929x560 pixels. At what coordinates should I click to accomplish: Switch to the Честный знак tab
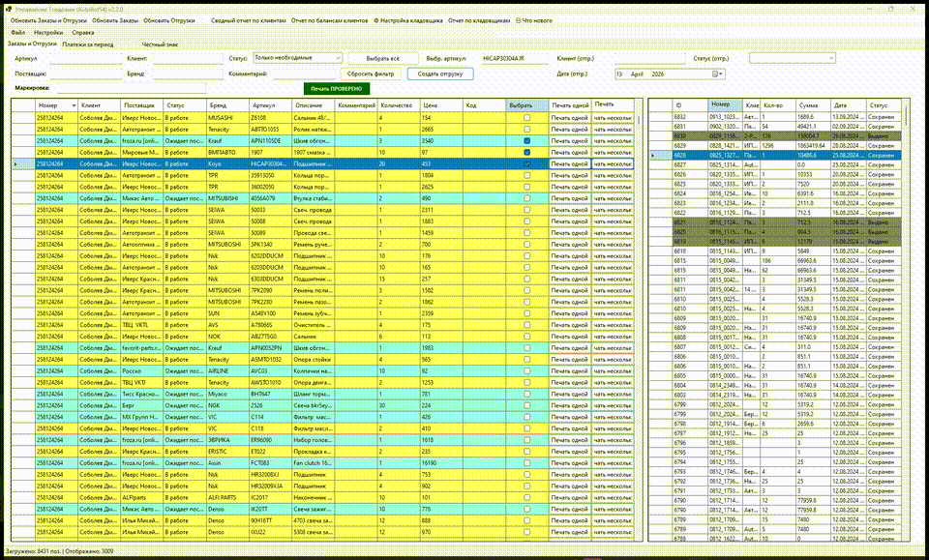[x=160, y=44]
